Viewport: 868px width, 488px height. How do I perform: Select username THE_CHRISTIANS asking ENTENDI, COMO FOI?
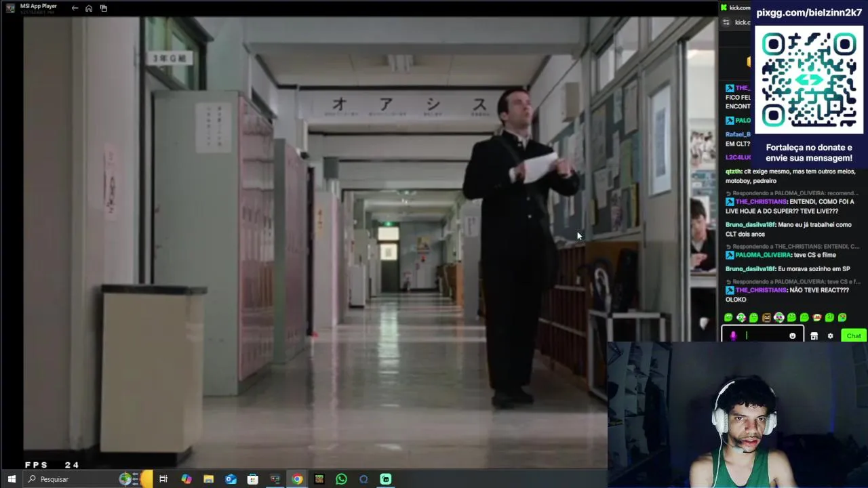pyautogui.click(x=761, y=201)
